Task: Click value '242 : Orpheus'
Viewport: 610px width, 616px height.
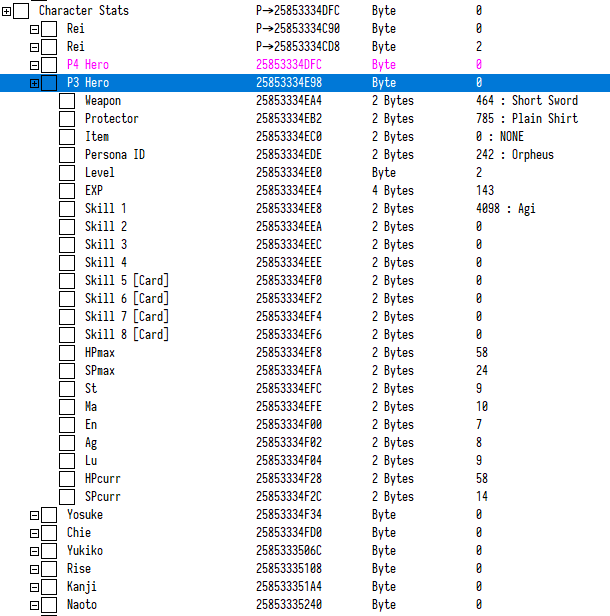Action: [515, 155]
